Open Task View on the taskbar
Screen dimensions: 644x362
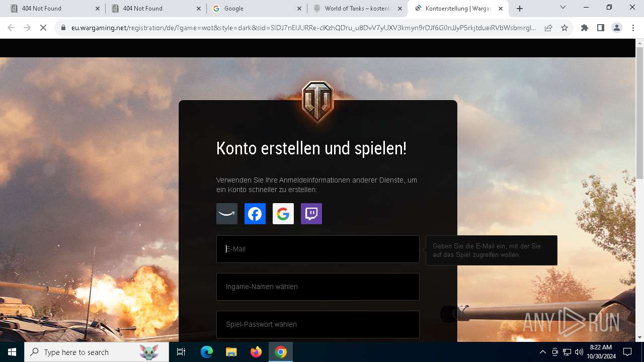point(181,352)
